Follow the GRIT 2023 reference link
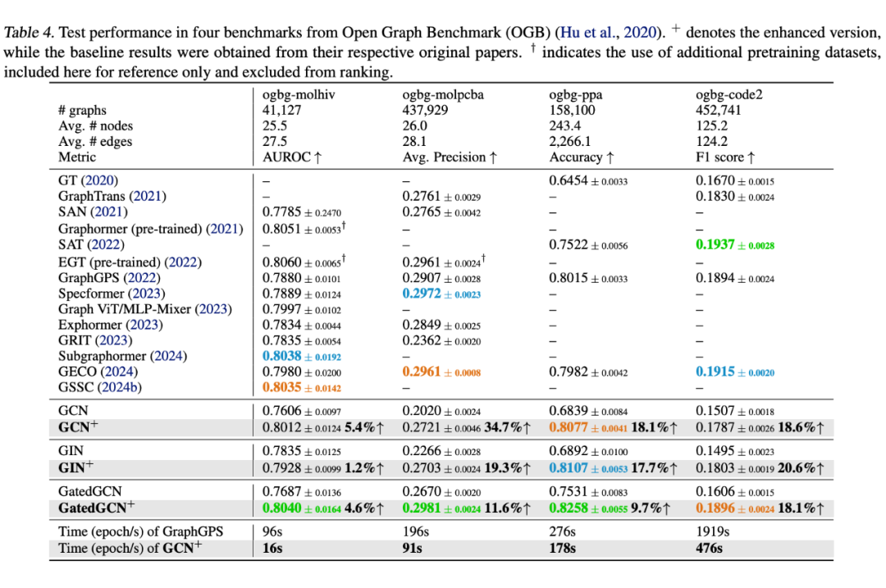This screenshot has height=588, width=886. click(x=113, y=340)
